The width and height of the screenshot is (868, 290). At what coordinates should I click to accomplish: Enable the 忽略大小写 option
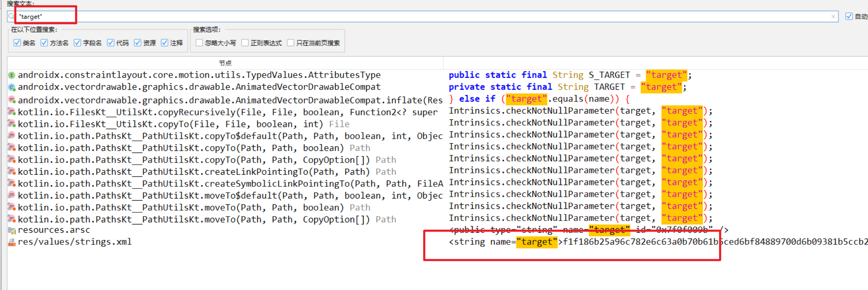[x=199, y=43]
